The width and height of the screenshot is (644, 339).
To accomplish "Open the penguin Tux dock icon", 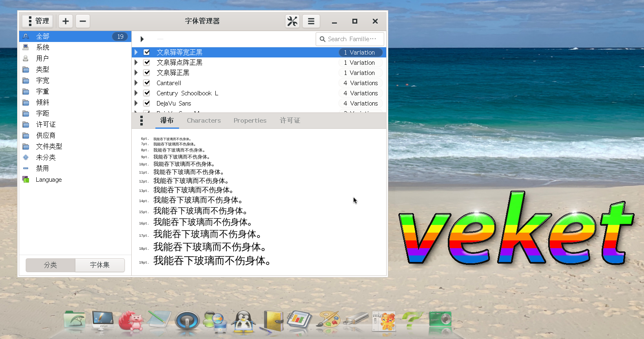I will 243,322.
